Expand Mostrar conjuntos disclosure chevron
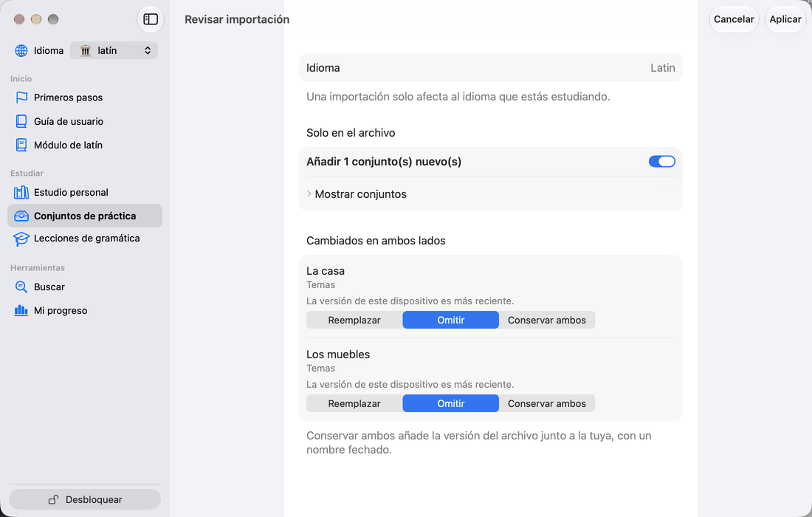812x517 pixels. (x=309, y=194)
